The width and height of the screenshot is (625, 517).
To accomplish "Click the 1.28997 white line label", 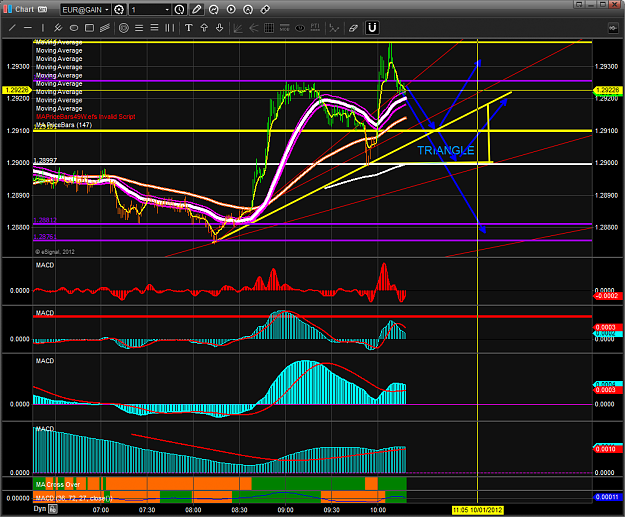I will pos(45,160).
